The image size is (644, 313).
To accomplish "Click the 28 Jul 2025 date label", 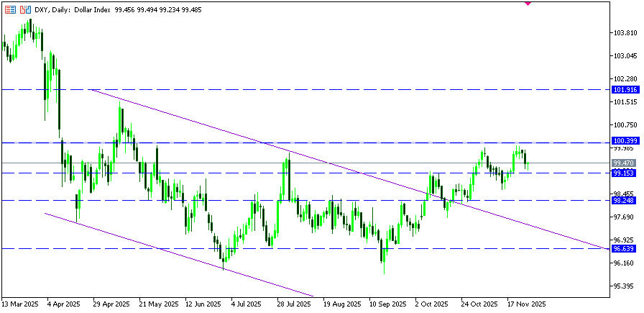I will click(x=293, y=304).
